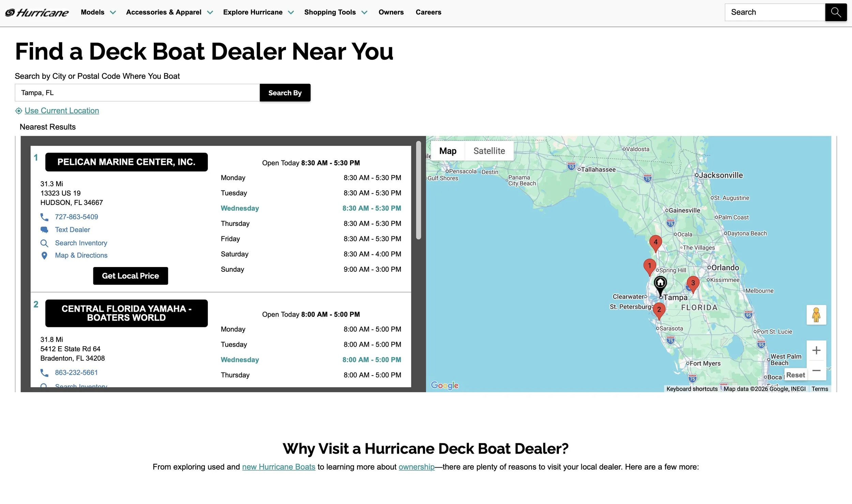Image resolution: width=852 pixels, height=504 pixels.
Task: Select the Map view toggle
Action: (447, 151)
